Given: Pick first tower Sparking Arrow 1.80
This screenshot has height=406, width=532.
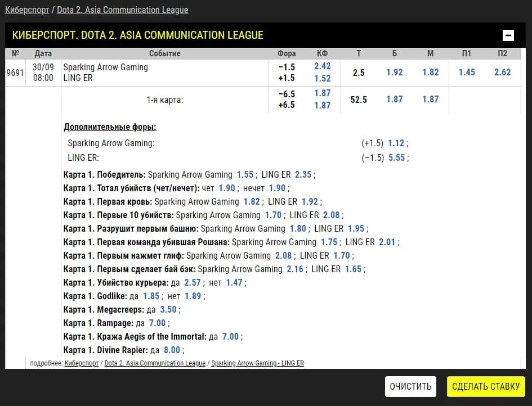Looking at the screenshot, I should 298,229.
